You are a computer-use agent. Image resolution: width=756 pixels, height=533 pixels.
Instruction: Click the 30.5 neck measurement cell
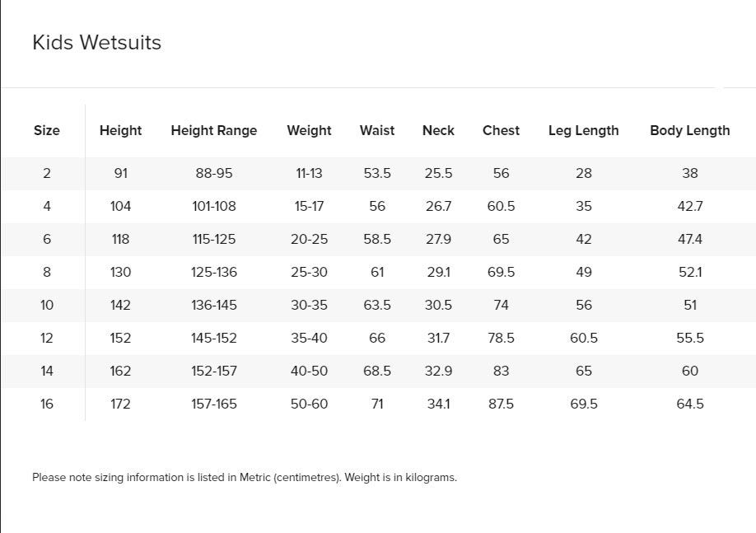point(438,305)
